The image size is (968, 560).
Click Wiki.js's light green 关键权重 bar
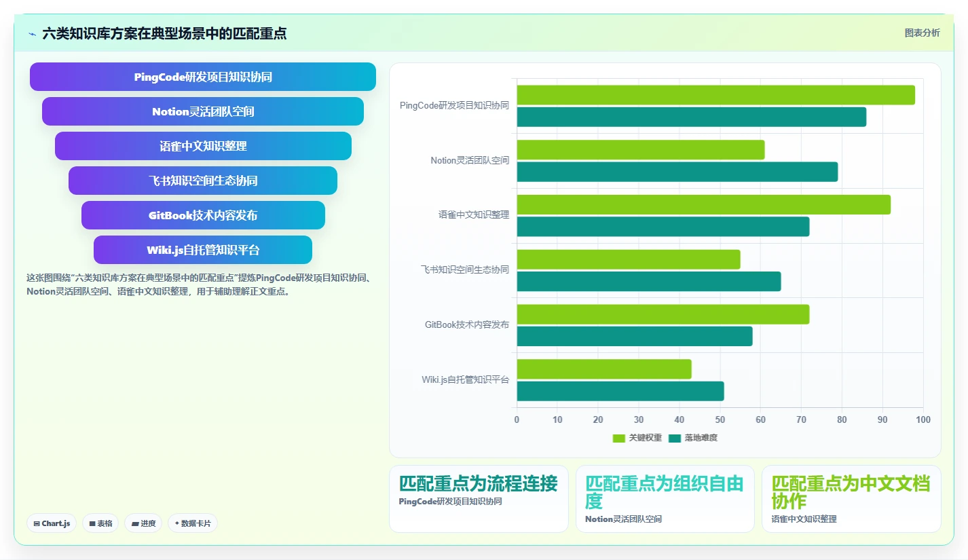(x=603, y=369)
